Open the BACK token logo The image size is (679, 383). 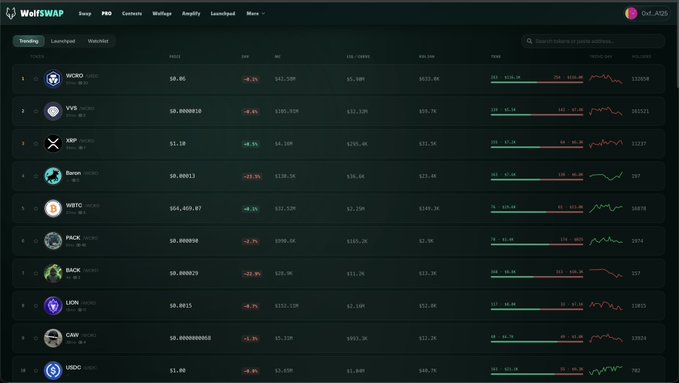coord(53,273)
